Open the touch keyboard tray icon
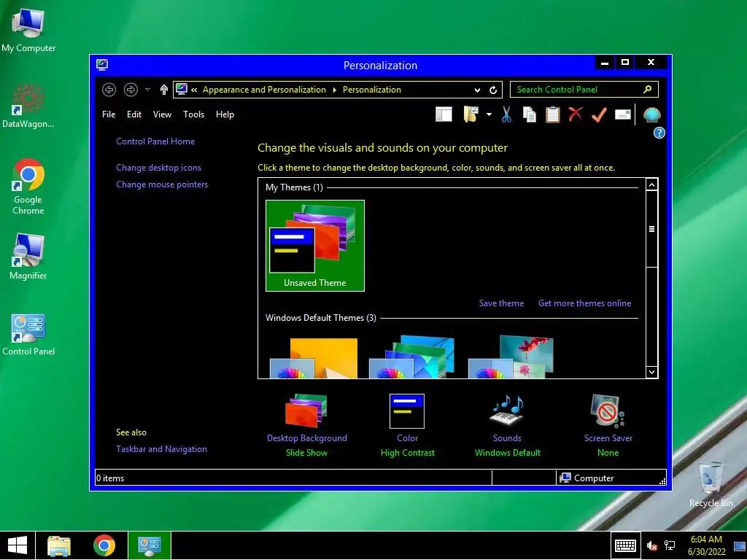 coord(625,545)
